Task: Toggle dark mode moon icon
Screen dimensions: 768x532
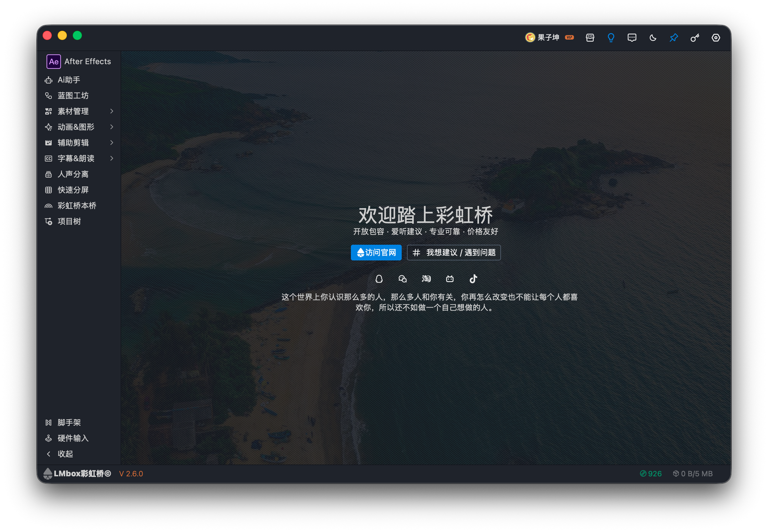Action: tap(653, 37)
